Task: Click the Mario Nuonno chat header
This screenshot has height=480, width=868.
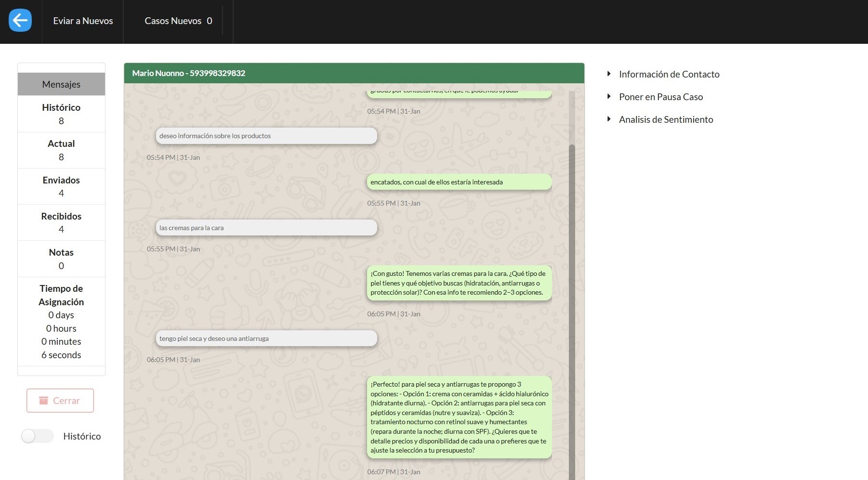Action: coord(354,73)
